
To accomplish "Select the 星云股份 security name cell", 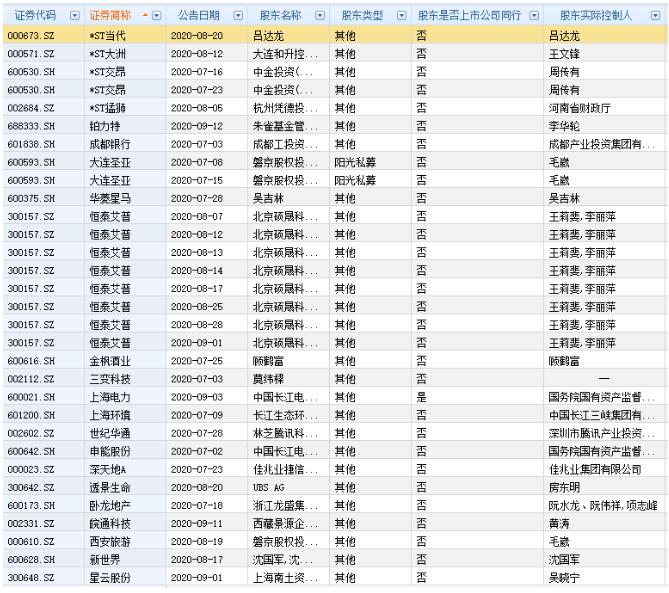I will coord(109,578).
